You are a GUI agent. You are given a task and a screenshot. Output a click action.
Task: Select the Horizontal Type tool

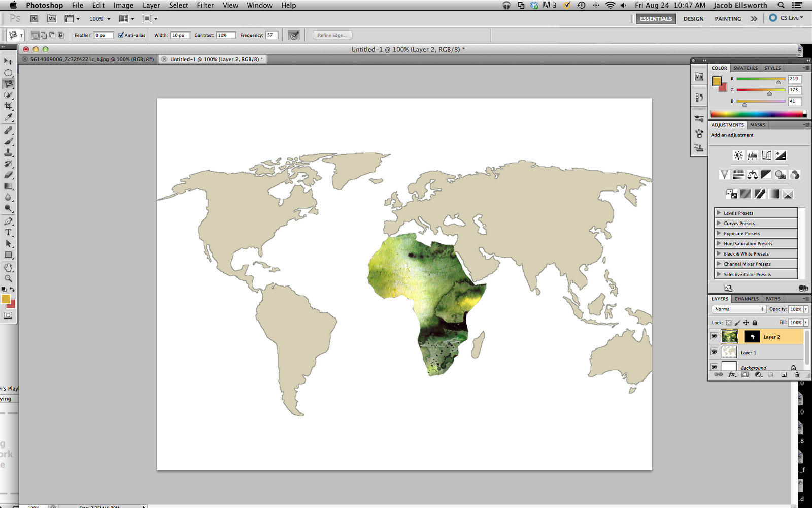click(x=8, y=232)
